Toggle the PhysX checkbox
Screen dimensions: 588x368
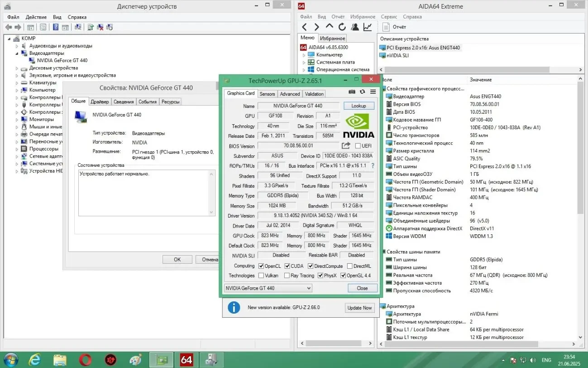pyautogui.click(x=320, y=276)
